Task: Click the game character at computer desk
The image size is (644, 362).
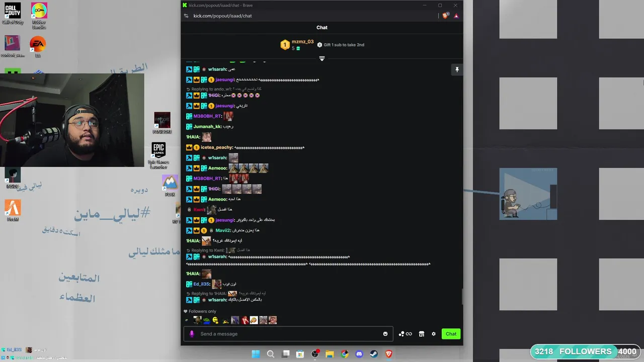Action: tap(511, 204)
